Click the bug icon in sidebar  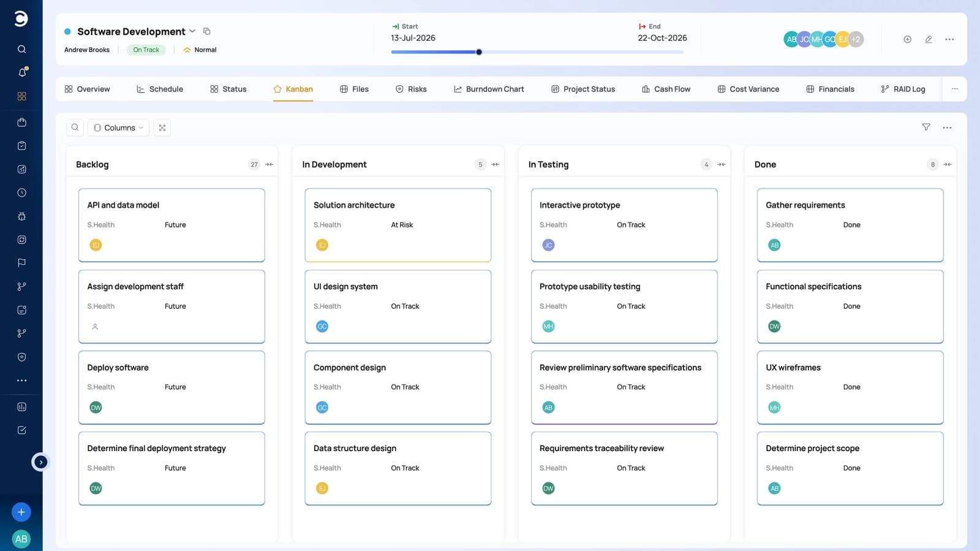(x=21, y=216)
